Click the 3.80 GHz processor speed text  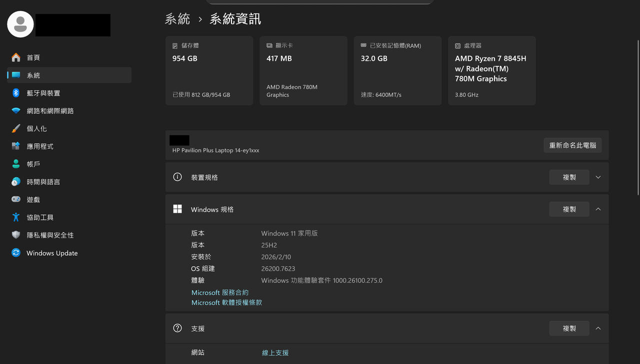click(466, 94)
